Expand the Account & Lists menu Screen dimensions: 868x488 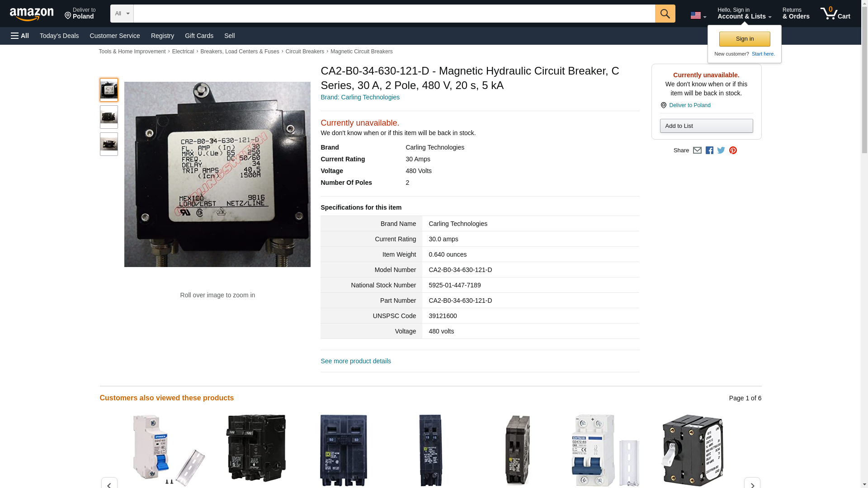pos(744,14)
